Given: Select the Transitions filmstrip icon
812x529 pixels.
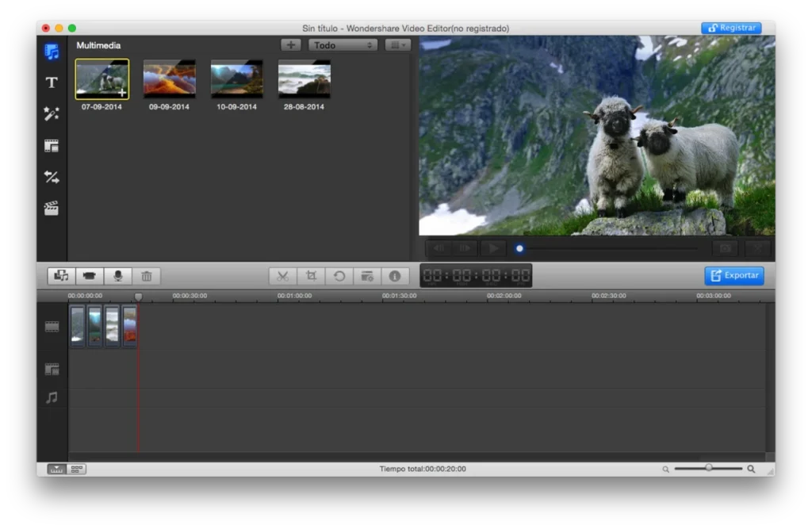Looking at the screenshot, I should 51,146.
